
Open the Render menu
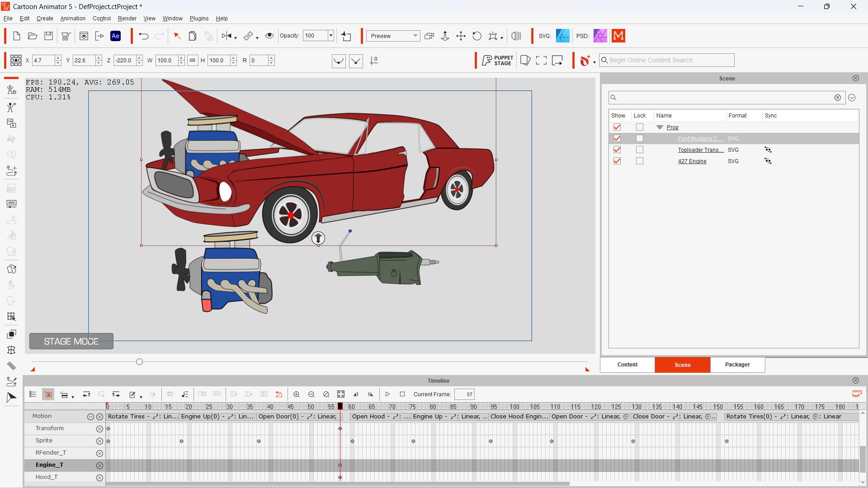[127, 19]
